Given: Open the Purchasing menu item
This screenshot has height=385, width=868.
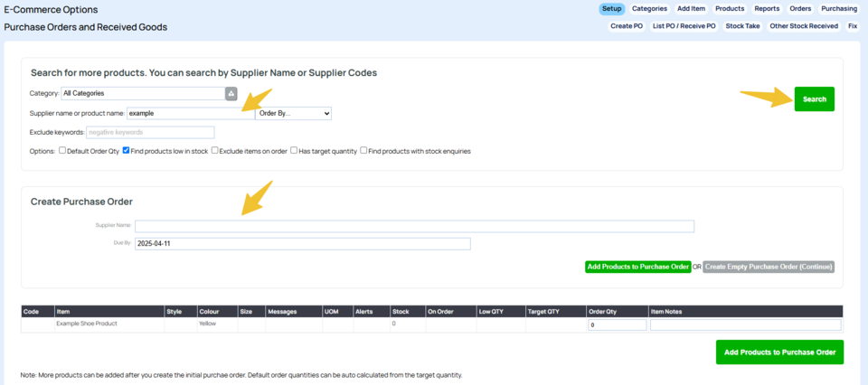Looking at the screenshot, I should [x=839, y=9].
